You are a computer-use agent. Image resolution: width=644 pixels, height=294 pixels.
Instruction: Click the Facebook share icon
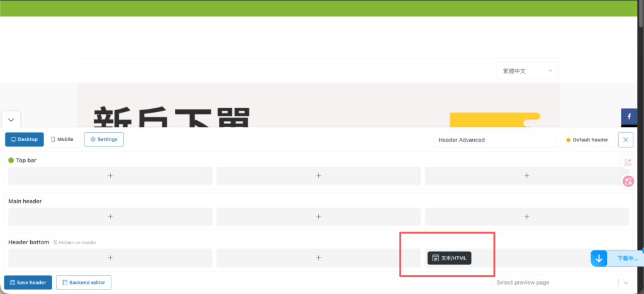pos(629,116)
